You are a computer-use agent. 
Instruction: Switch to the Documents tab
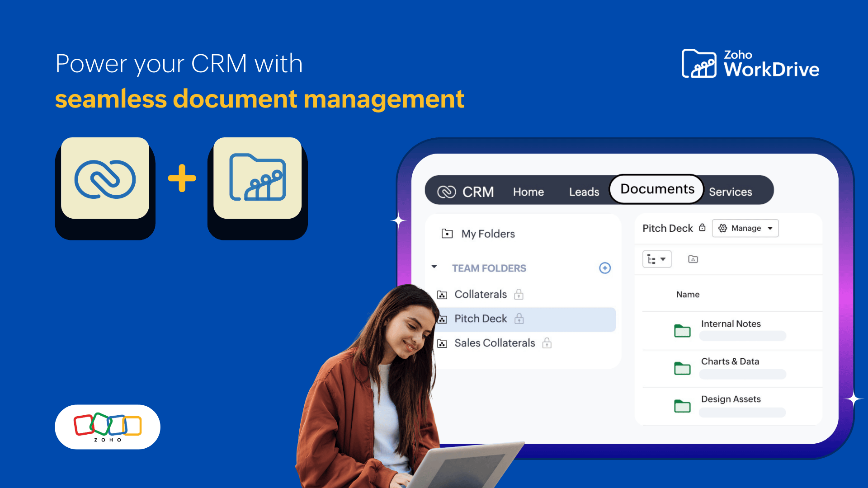click(657, 189)
